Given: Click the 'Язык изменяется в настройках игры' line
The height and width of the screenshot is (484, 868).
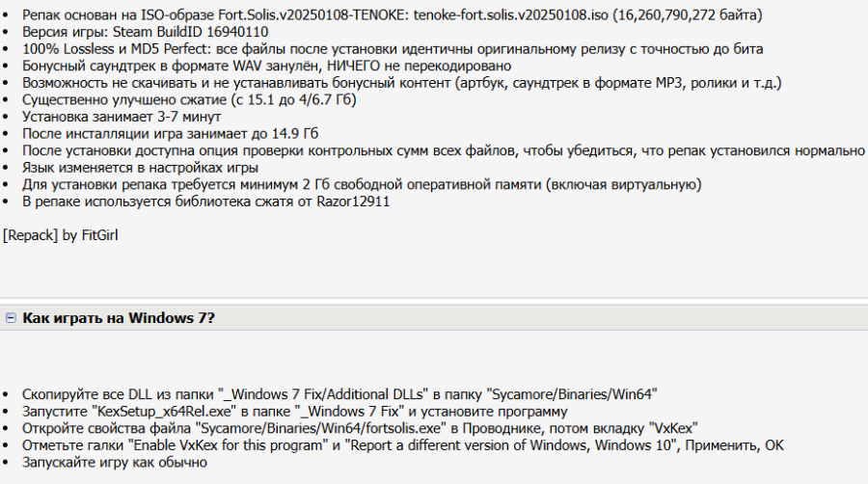Looking at the screenshot, I should click(x=140, y=168).
